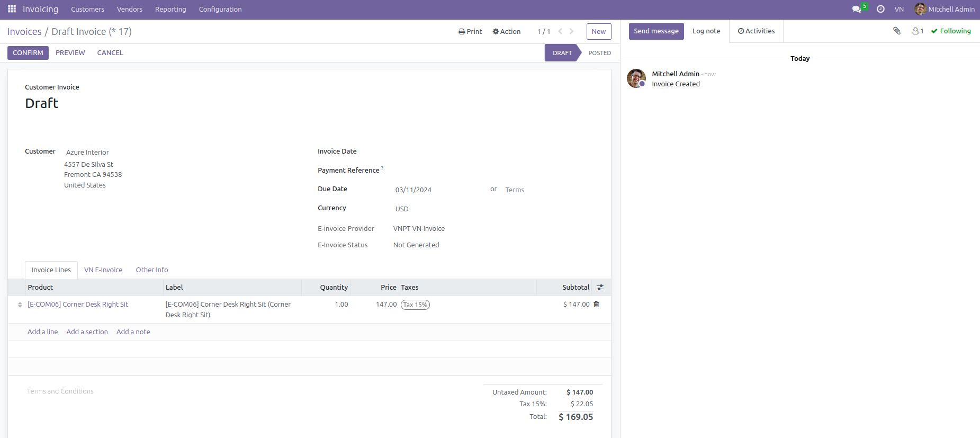The width and height of the screenshot is (980, 438).
Task: Click the paperclip attachment icon
Action: [897, 31]
